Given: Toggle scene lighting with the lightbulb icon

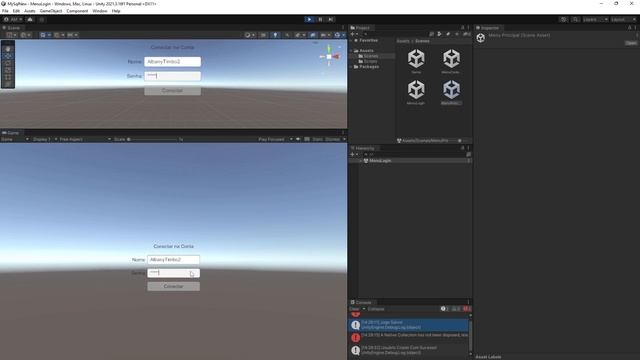Looking at the screenshot, I should [x=275, y=35].
